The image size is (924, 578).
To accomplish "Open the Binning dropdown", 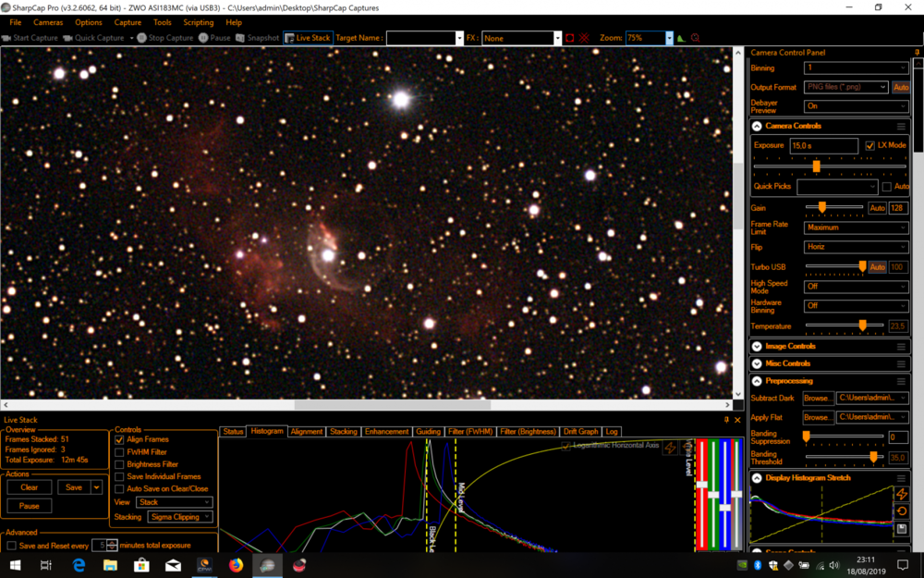I will (856, 68).
